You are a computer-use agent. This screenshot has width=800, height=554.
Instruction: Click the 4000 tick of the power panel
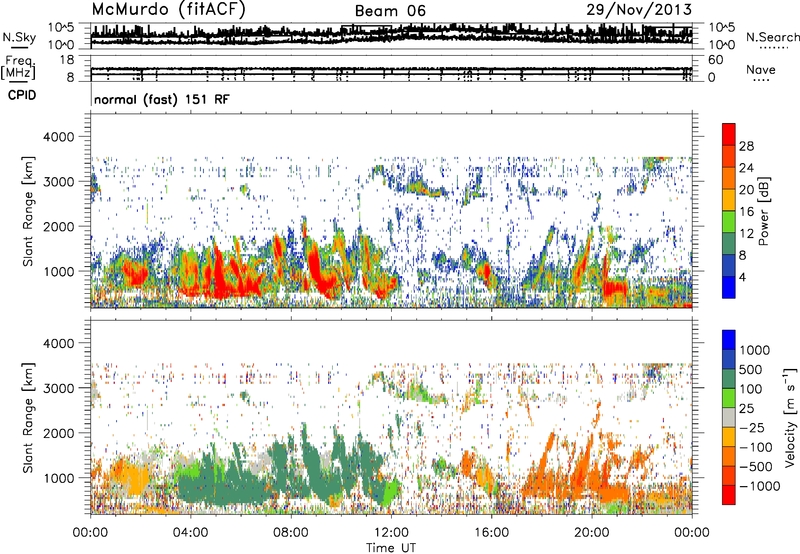[x=59, y=137]
